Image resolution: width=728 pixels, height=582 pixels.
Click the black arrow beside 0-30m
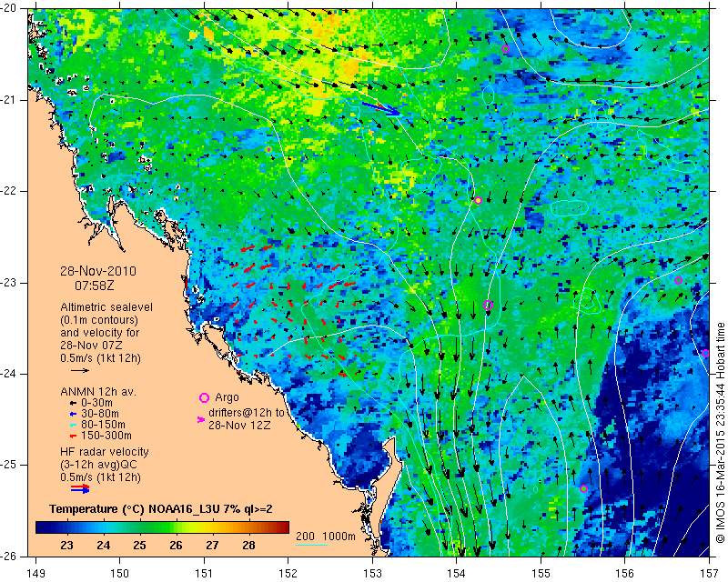click(73, 403)
